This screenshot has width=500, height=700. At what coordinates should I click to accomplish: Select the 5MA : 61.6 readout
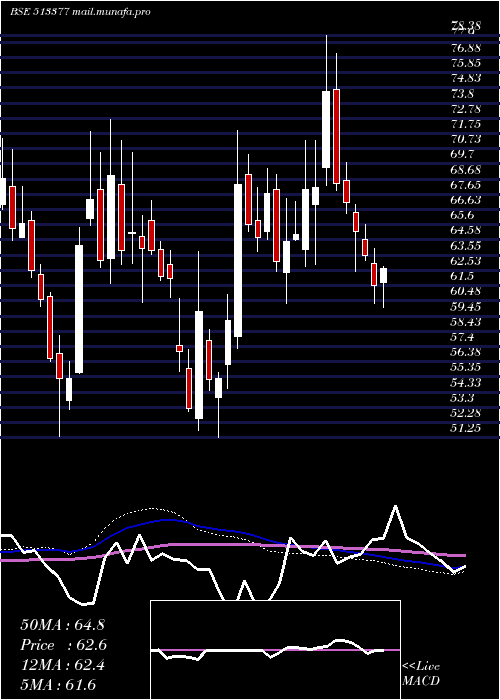point(58,685)
